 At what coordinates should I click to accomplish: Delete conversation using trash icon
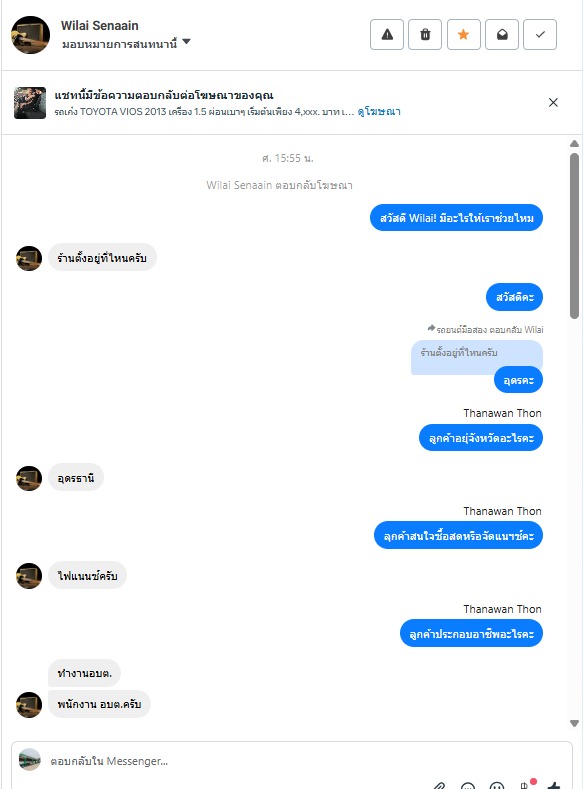click(x=425, y=35)
